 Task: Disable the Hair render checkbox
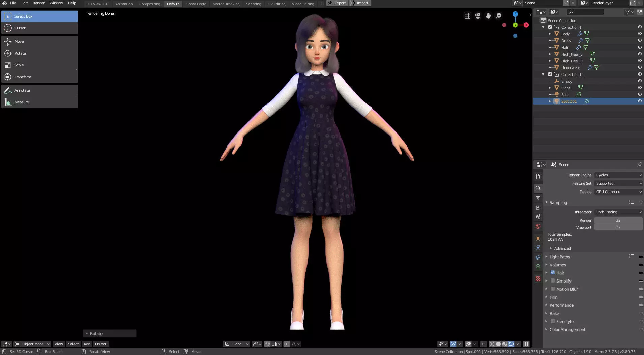coord(553,272)
